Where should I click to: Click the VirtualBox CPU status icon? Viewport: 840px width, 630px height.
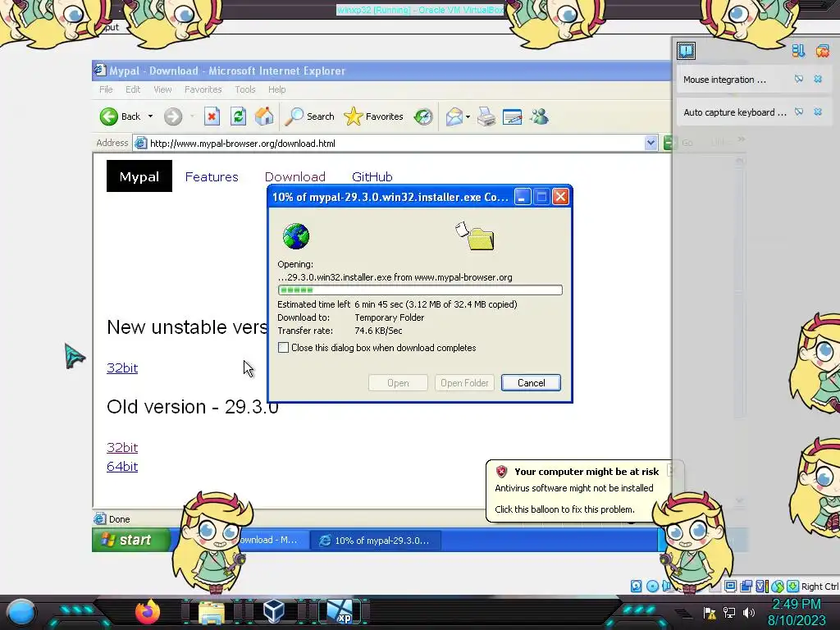pyautogui.click(x=762, y=586)
